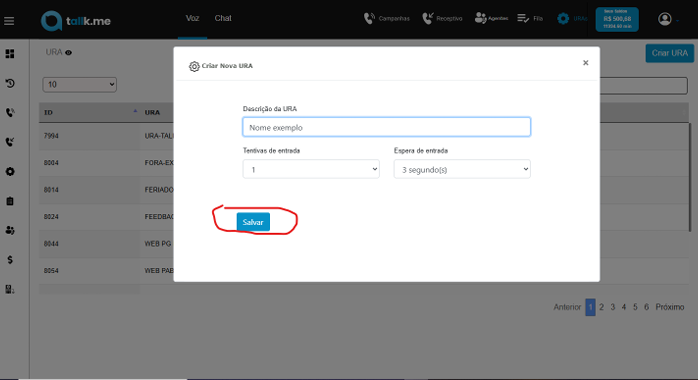The height and width of the screenshot is (380, 700).
Task: Open the history clock icon in sidebar
Action: coord(10,83)
